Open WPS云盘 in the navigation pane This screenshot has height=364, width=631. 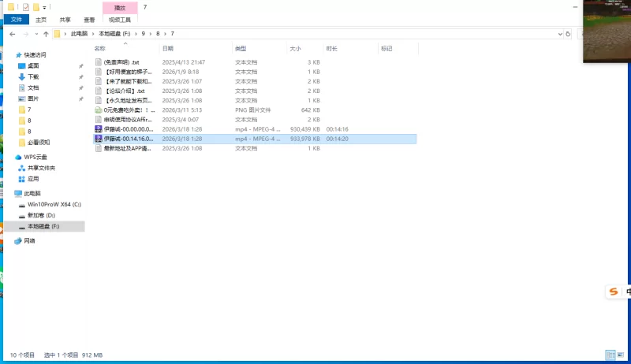[x=36, y=157]
